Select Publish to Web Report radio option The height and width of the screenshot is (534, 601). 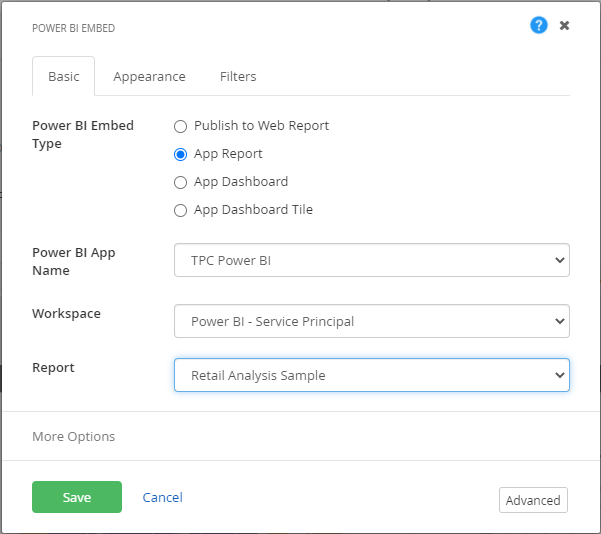(181, 126)
